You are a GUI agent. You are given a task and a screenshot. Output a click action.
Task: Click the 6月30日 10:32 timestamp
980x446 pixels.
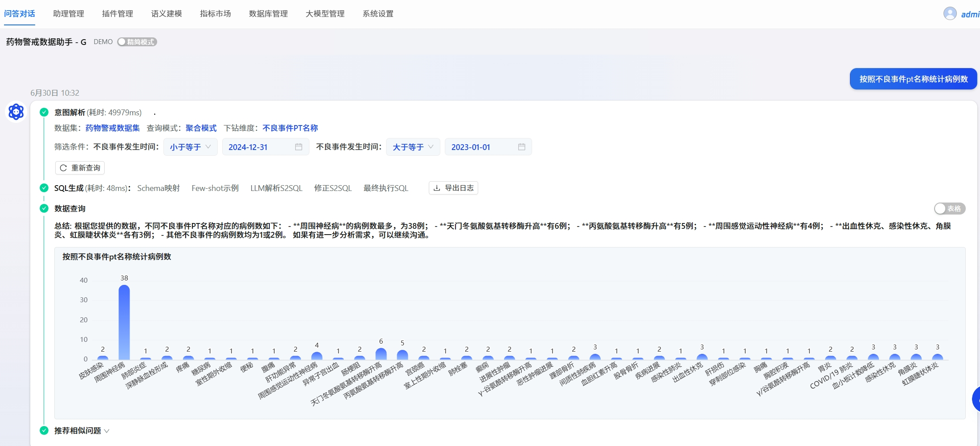tap(55, 93)
